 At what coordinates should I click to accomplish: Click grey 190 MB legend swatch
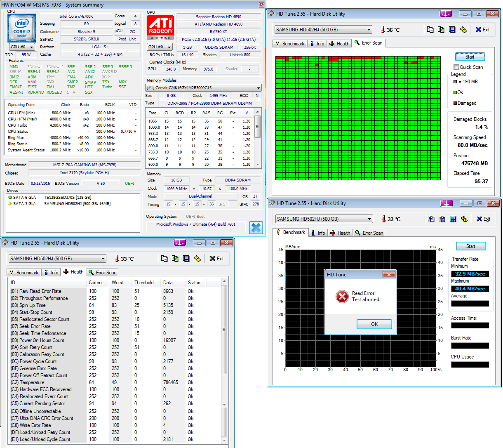(455, 82)
